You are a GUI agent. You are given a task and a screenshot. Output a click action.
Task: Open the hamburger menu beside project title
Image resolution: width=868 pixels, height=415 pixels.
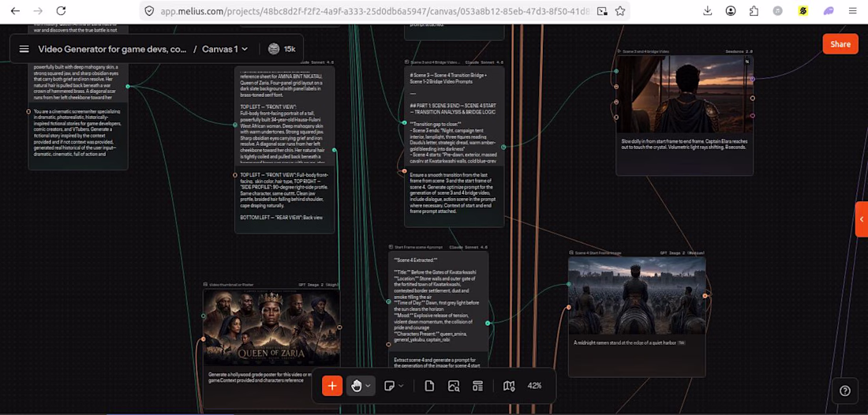[x=24, y=49]
